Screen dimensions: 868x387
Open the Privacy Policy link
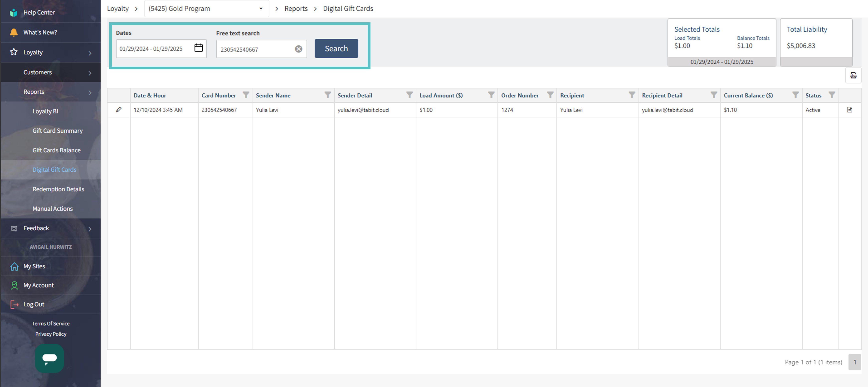[x=51, y=334]
